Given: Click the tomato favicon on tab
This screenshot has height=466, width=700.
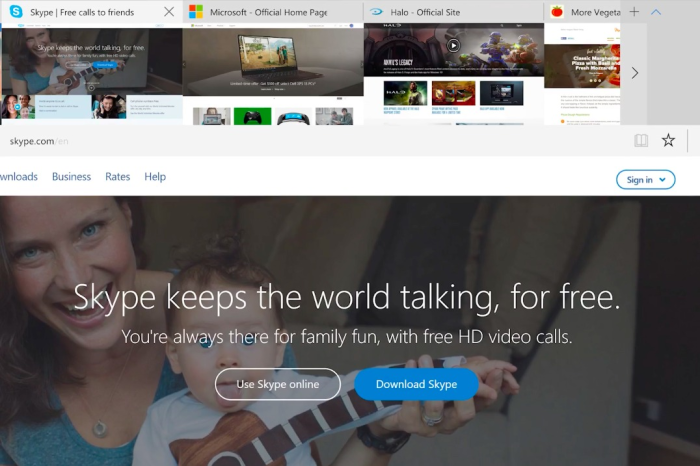Looking at the screenshot, I should (x=557, y=12).
